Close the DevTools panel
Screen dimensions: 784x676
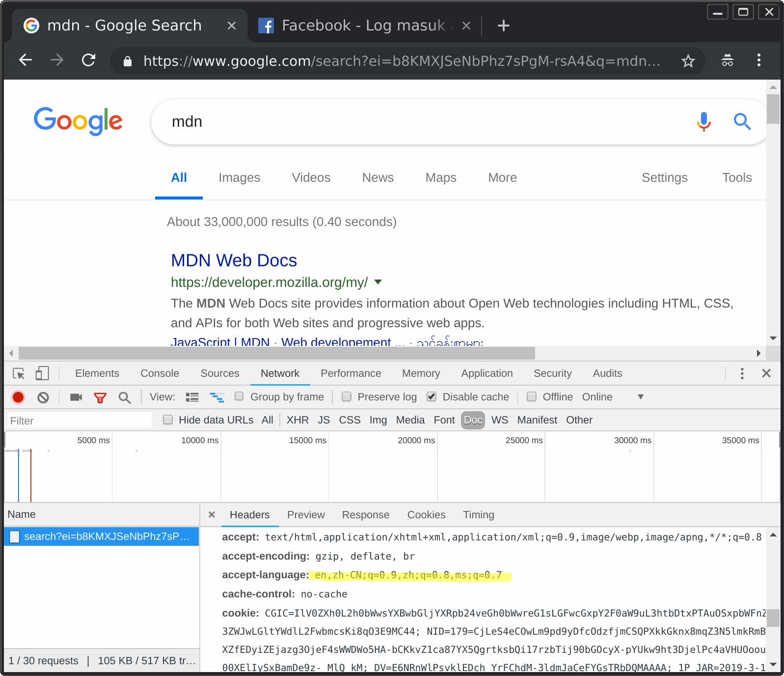coord(766,373)
